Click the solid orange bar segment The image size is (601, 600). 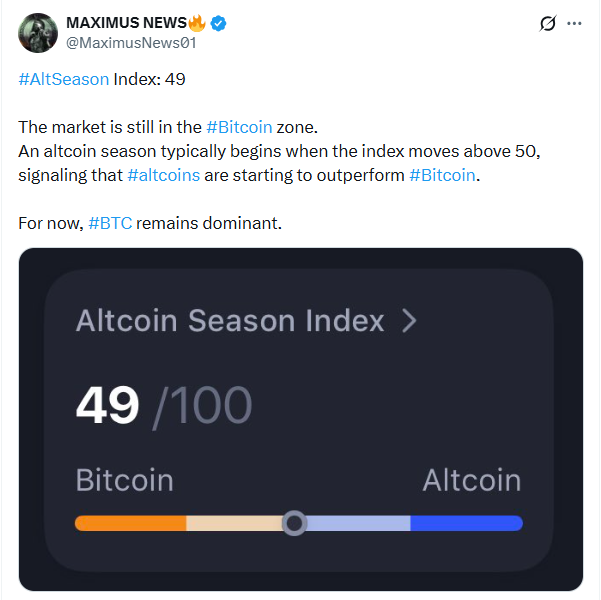coord(131,523)
